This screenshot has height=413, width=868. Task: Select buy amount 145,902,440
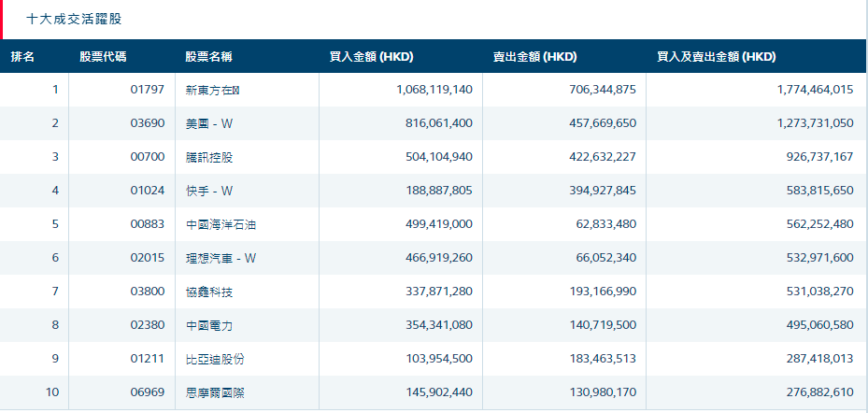point(440,393)
